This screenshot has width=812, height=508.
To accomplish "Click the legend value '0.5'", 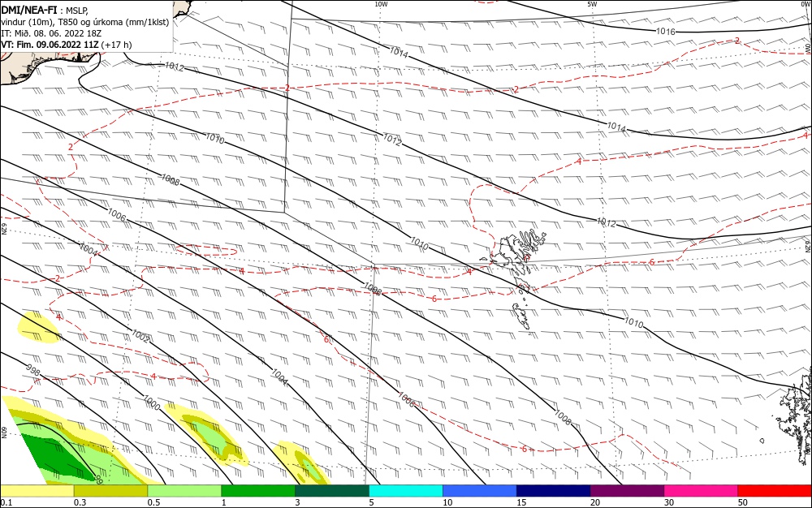I will 153,502.
